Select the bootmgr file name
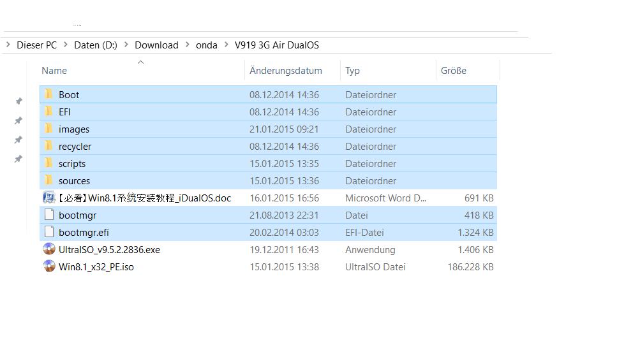 [x=77, y=215]
